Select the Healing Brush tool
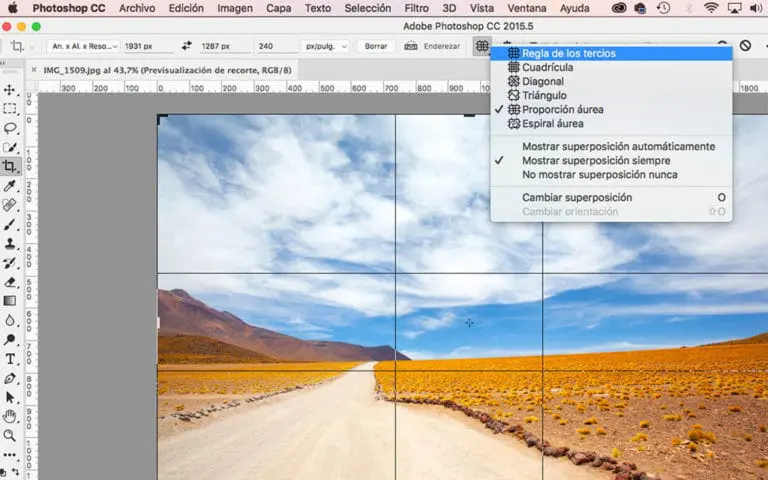 (9, 205)
